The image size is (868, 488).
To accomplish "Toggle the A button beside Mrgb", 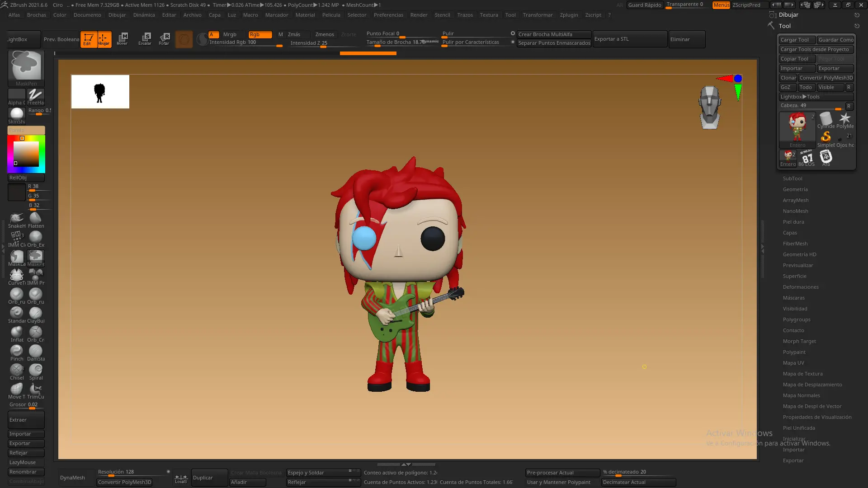I will pos(213,34).
